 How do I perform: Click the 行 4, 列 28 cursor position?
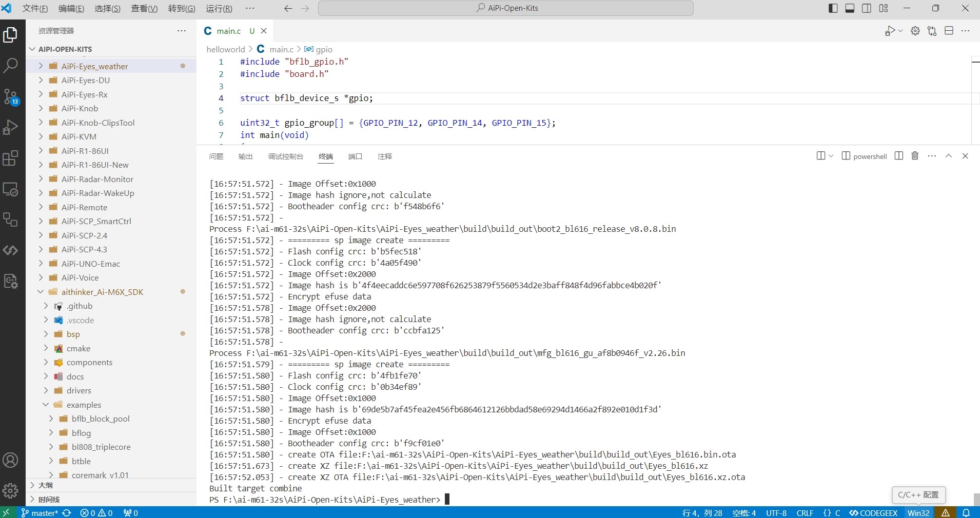pos(702,513)
